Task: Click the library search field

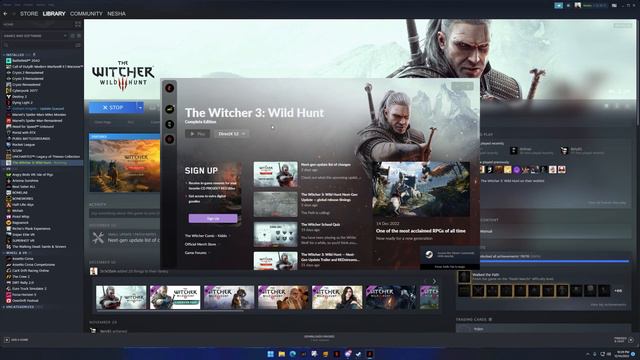Action: click(38, 45)
